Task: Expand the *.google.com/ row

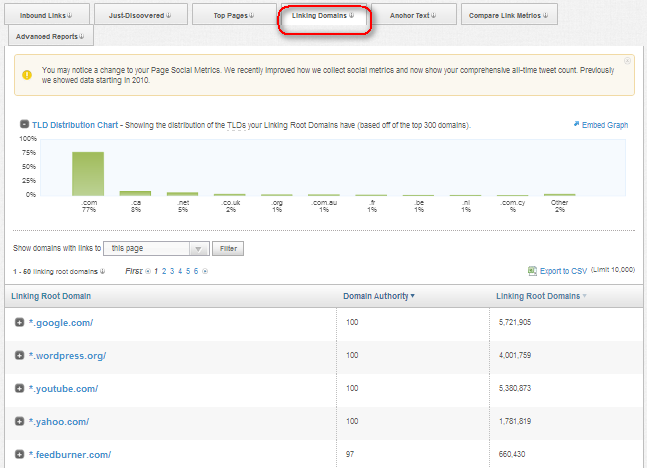Action: click(x=20, y=322)
